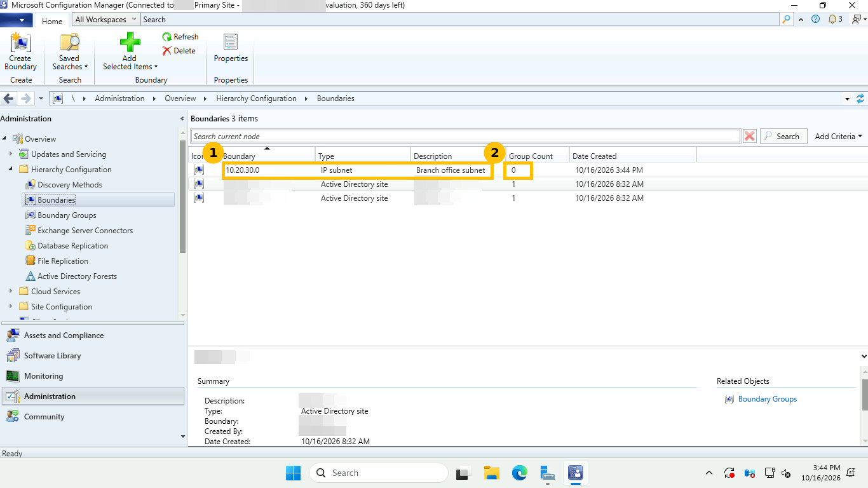Switch to Software Library workspace
Screen dimensions: 868x488
pyautogui.click(x=93, y=356)
